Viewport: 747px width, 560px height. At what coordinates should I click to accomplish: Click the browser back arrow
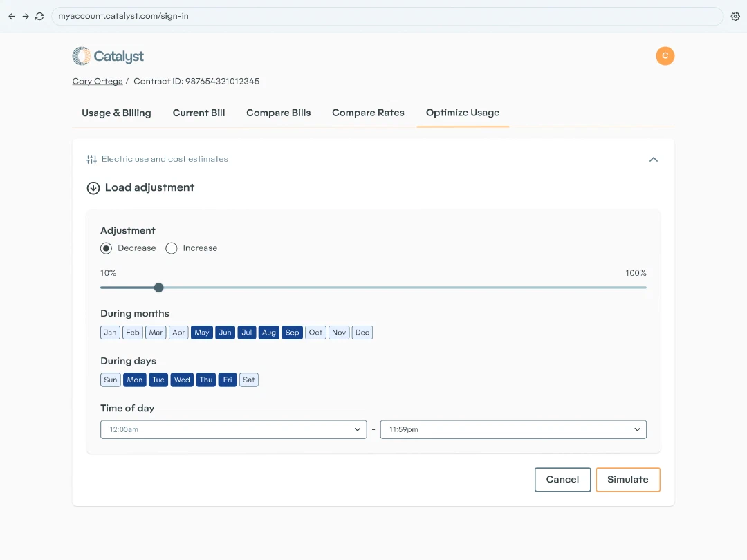coord(12,16)
